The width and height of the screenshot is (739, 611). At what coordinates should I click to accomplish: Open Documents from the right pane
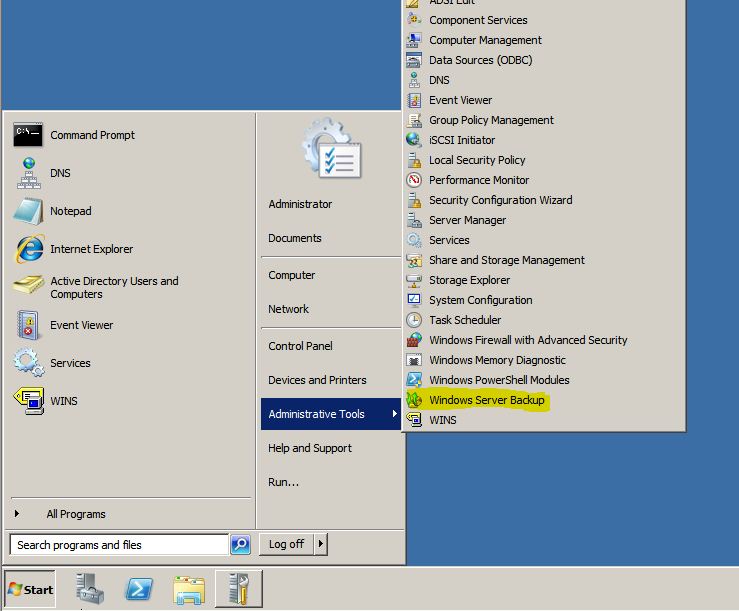tap(295, 238)
